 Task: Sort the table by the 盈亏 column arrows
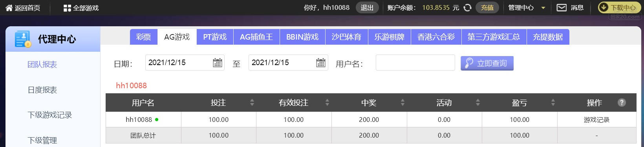click(553, 103)
